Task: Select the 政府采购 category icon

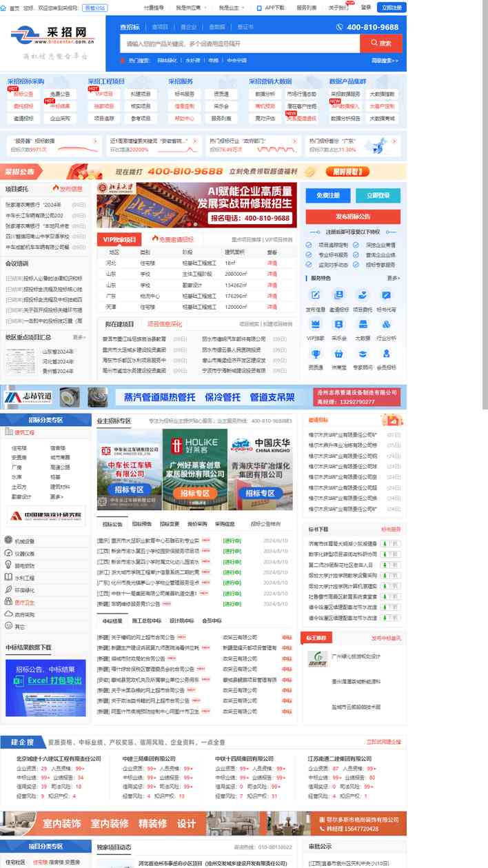Action: (x=8, y=615)
